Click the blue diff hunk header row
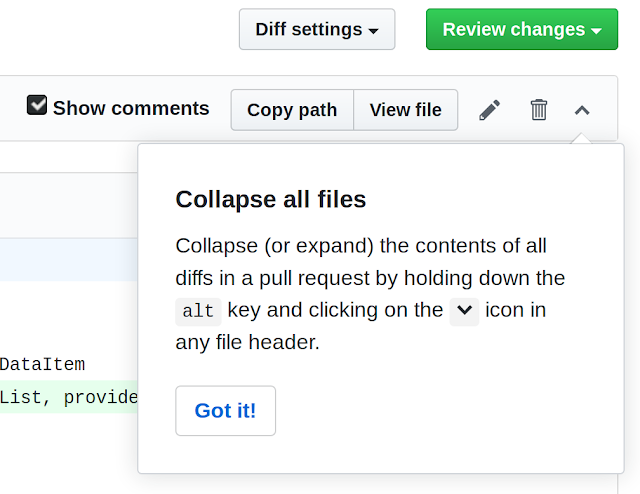Image resolution: width=640 pixels, height=494 pixels. pos(69,260)
